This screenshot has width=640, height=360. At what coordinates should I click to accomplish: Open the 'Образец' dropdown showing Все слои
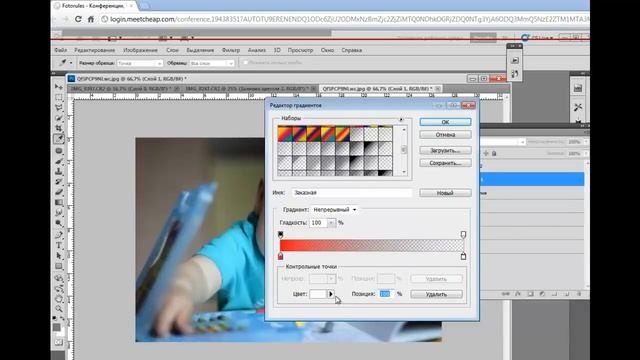pyautogui.click(x=211, y=63)
